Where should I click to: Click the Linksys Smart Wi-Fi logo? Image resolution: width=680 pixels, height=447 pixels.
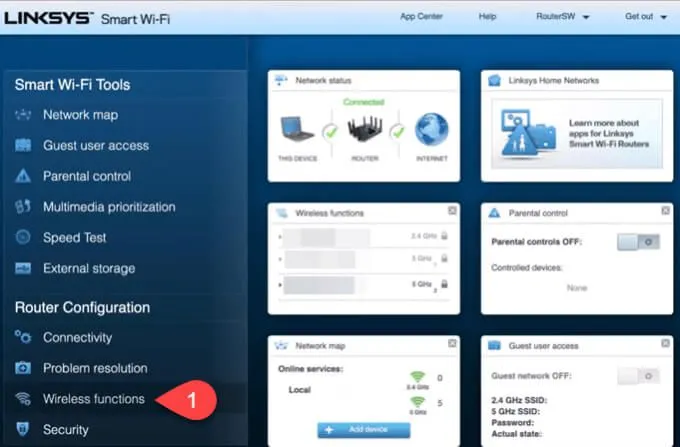(87, 19)
